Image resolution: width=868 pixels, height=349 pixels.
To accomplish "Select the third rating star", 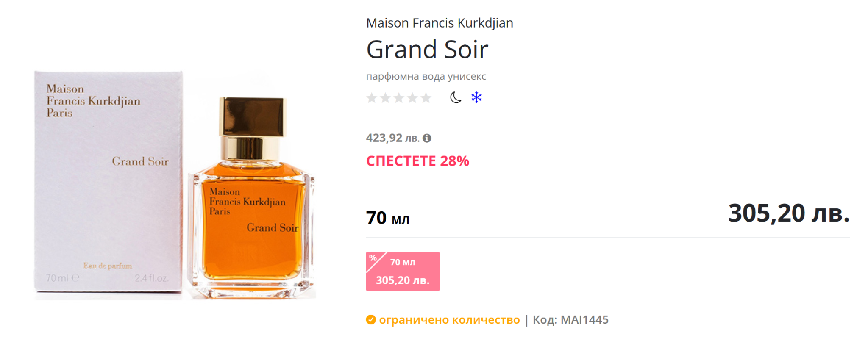I will tap(399, 98).
